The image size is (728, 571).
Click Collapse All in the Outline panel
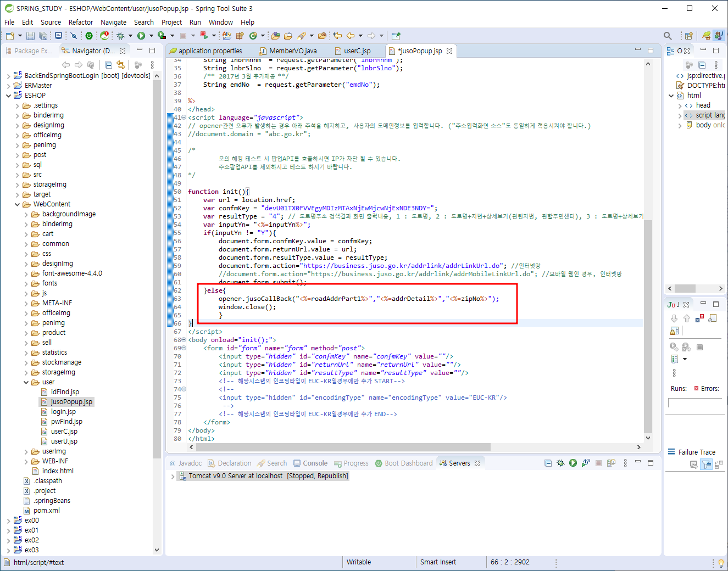702,65
